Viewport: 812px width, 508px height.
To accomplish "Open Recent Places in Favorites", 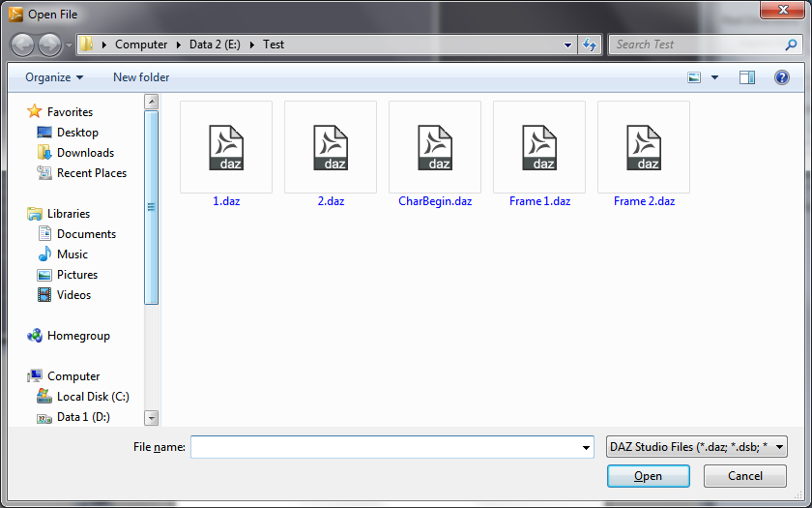I will pyautogui.click(x=92, y=172).
